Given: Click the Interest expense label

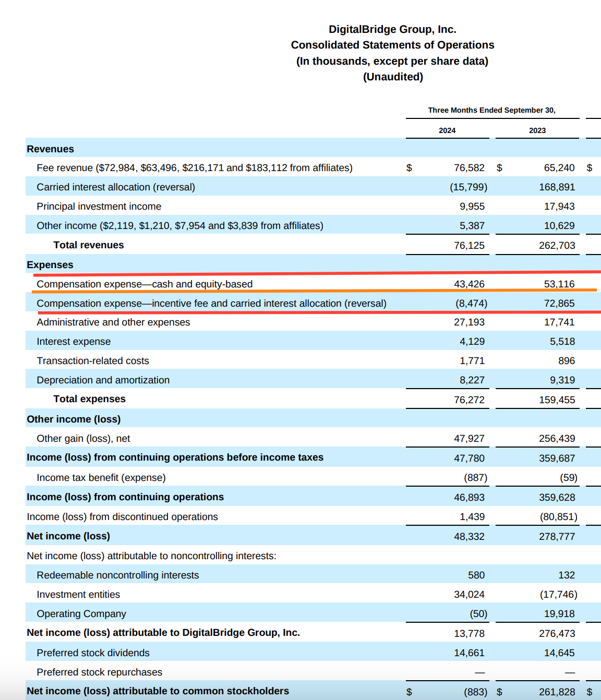Looking at the screenshot, I should coord(74,342).
